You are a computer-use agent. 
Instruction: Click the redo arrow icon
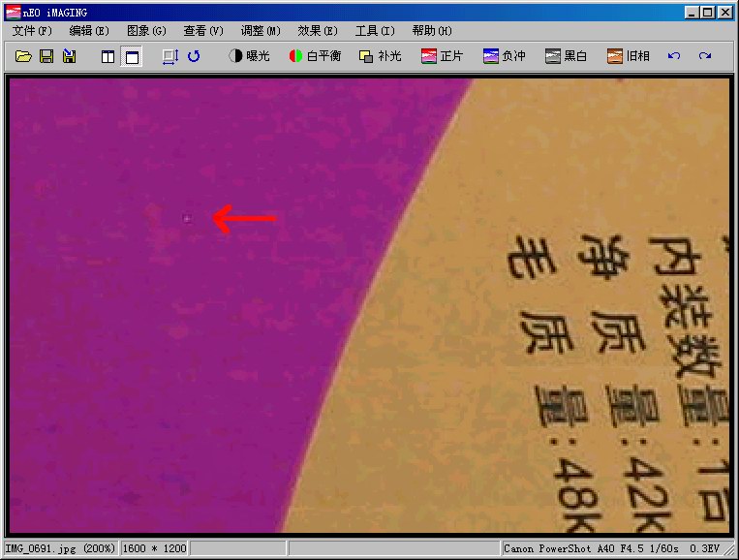click(704, 57)
